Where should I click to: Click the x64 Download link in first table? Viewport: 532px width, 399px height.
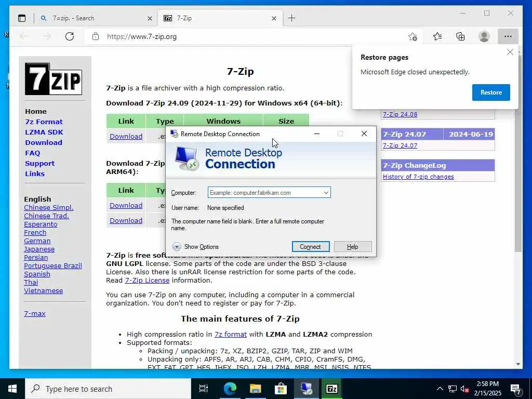tap(126, 137)
